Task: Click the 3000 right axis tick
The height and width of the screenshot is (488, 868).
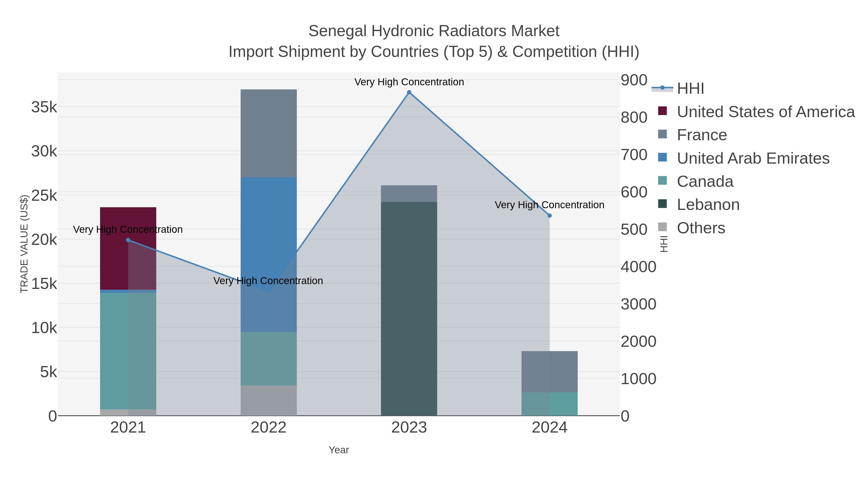Action: (x=638, y=304)
